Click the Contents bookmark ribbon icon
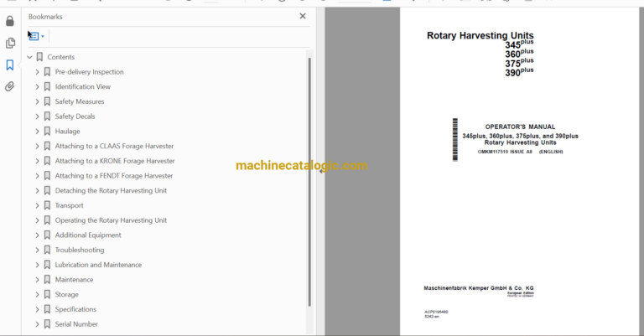This screenshot has height=336, width=644. [39, 57]
